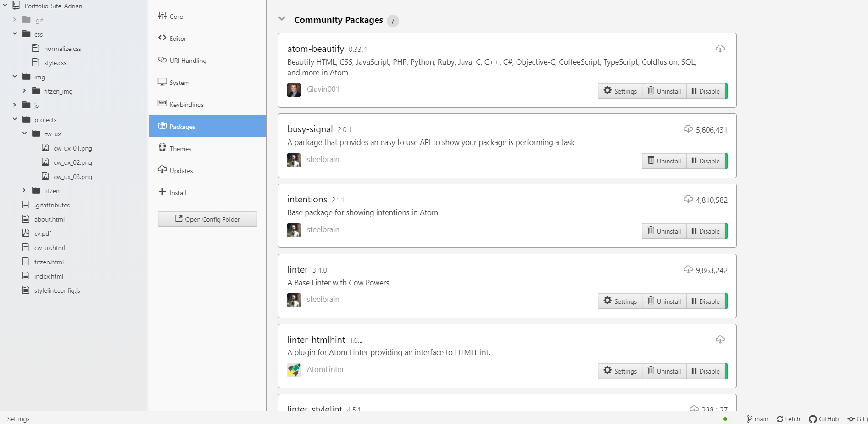Open stylelint.config.js file
This screenshot has width=868, height=424.
tap(57, 290)
